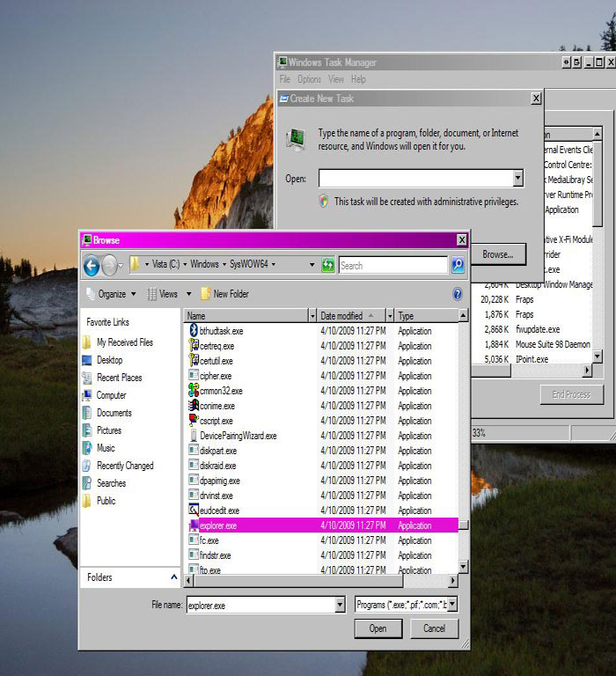
Task: Click the Open text field in Create New Task
Action: 416,178
